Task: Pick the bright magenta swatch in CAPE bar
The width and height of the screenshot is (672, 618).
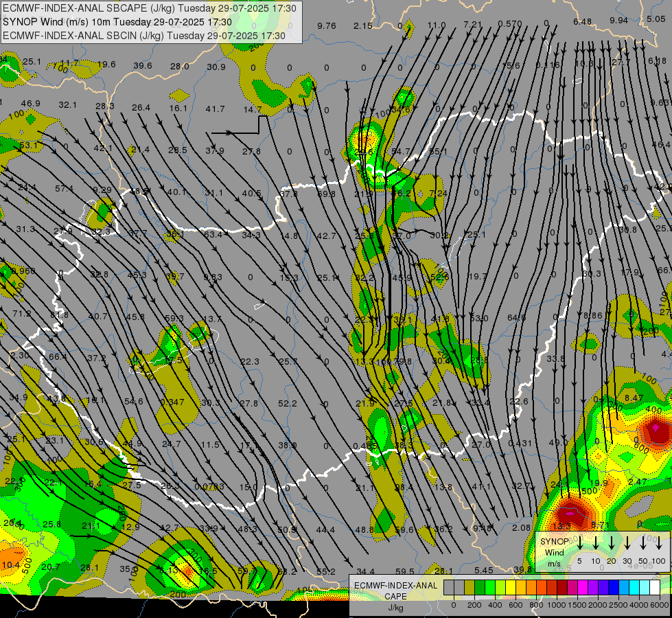Action: (583, 587)
